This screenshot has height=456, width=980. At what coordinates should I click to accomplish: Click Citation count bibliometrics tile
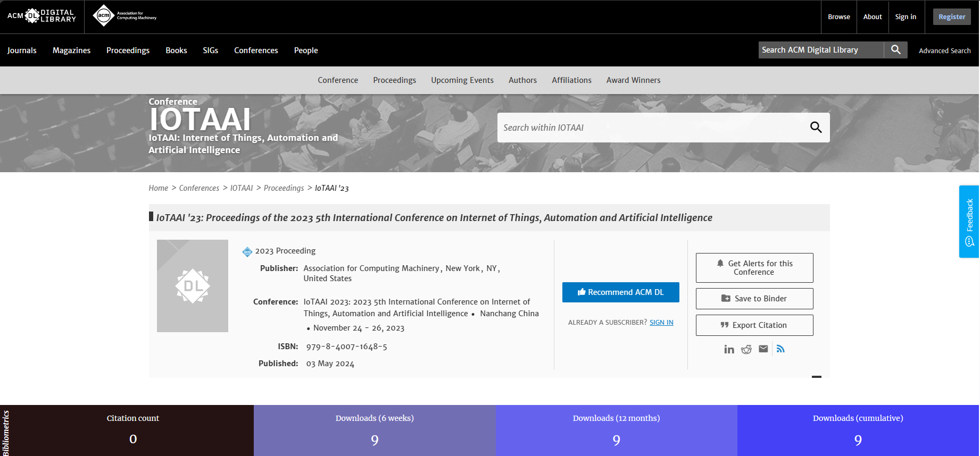click(x=132, y=430)
